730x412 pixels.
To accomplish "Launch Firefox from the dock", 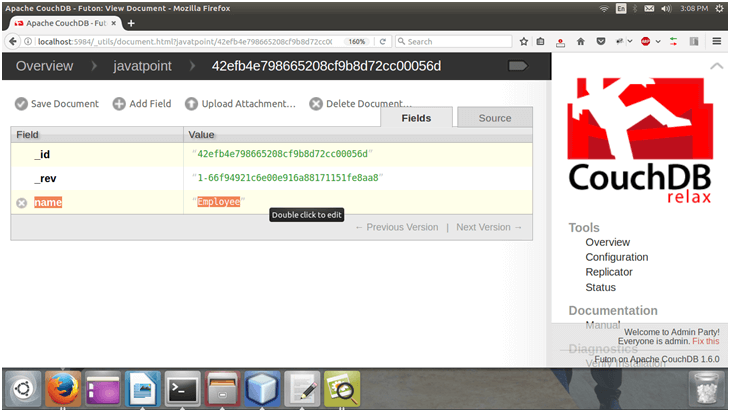I will tap(63, 388).
